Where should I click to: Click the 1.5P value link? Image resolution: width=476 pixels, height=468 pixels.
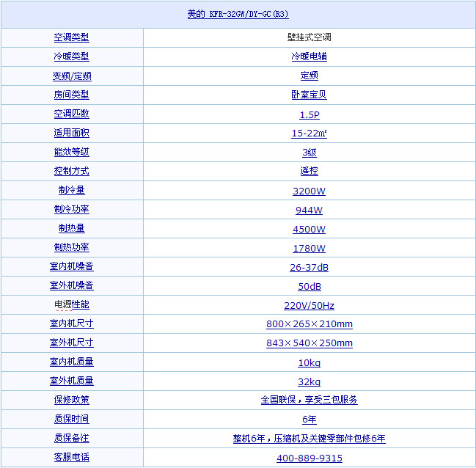point(310,114)
